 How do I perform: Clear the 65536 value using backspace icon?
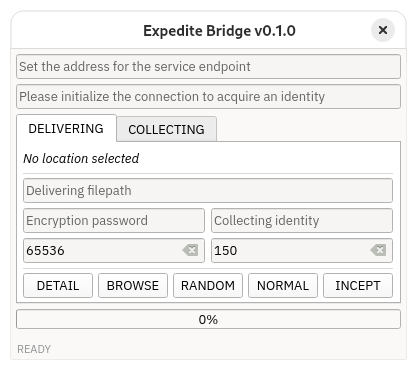point(190,250)
